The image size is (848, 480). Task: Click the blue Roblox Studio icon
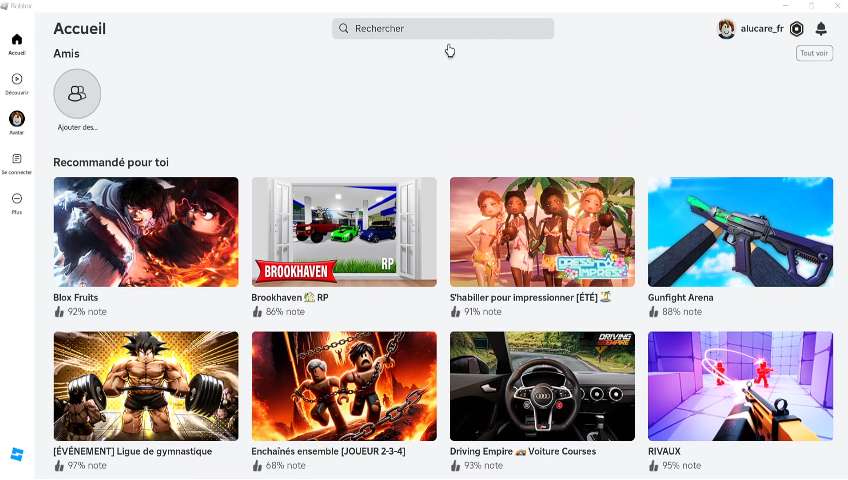(16, 454)
